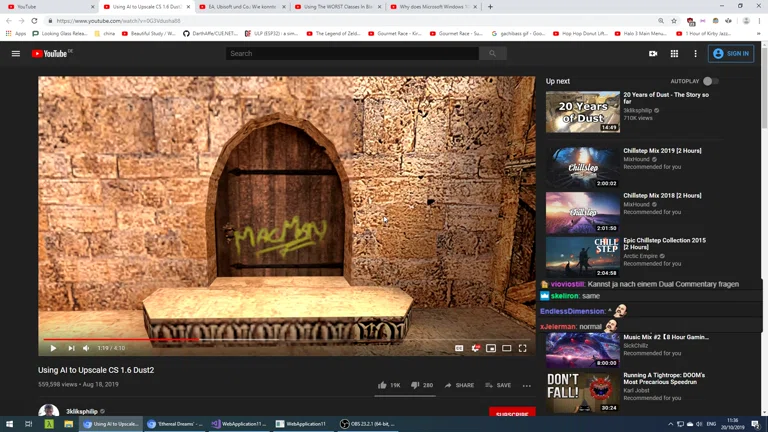Click the red SUBSCRIBE button

512,413
